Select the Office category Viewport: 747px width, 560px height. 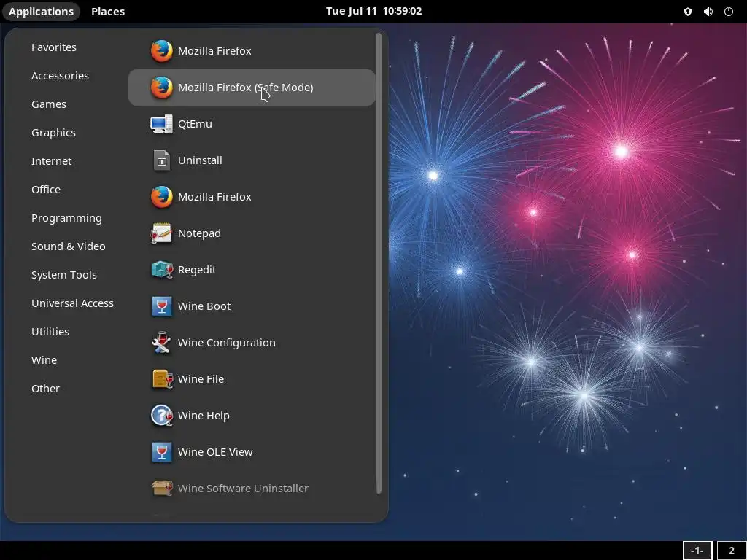(46, 190)
